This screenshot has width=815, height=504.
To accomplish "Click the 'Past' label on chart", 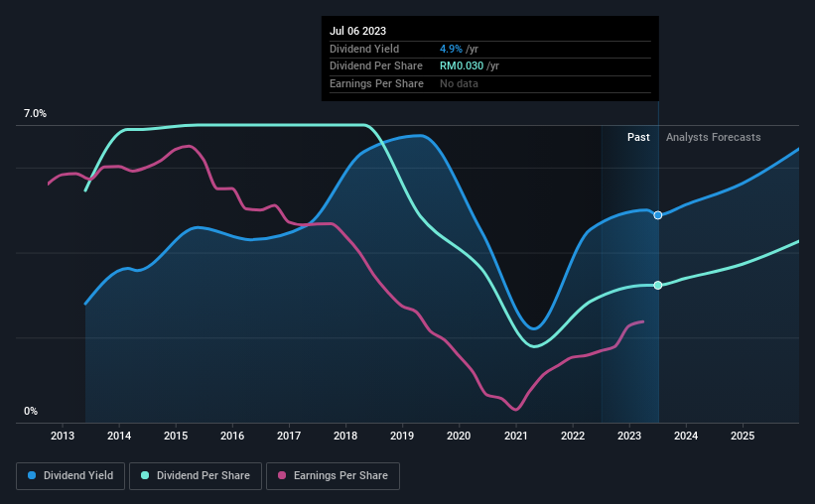I will pos(638,137).
